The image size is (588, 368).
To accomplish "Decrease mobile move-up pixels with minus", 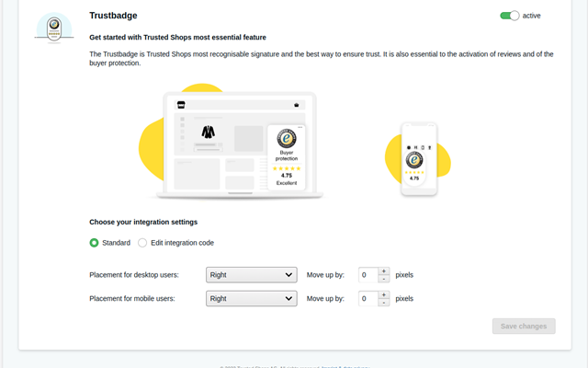I will pos(384,303).
